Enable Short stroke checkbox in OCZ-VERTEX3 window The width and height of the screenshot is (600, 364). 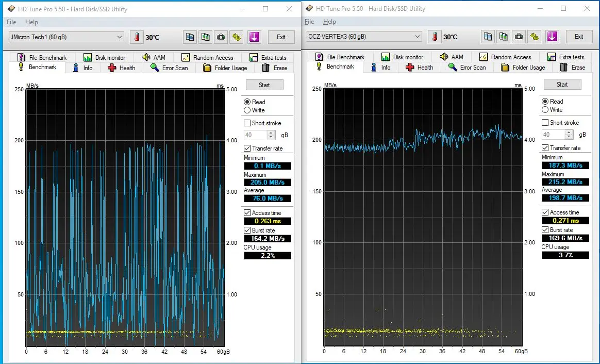pyautogui.click(x=545, y=123)
